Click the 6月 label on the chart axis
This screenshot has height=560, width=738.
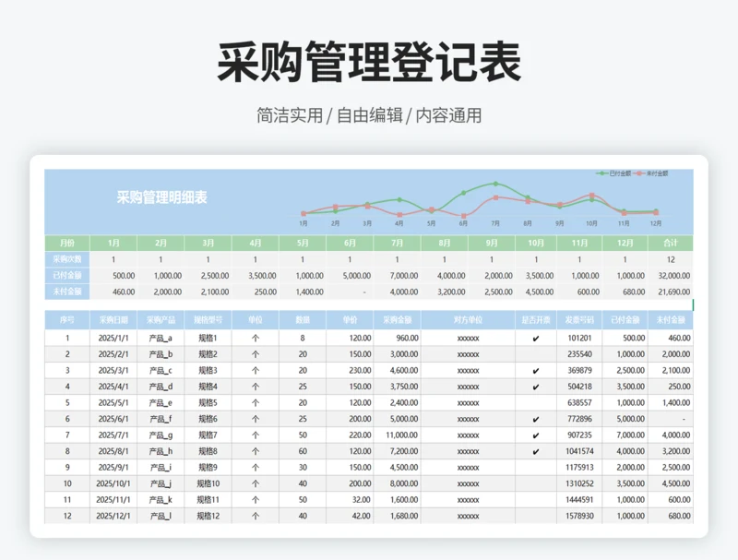[x=463, y=223]
